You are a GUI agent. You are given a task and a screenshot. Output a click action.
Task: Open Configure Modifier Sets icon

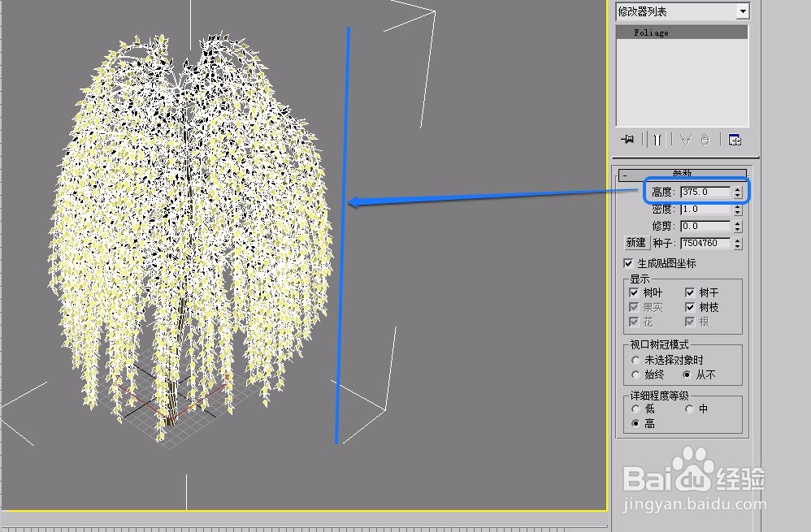click(735, 140)
